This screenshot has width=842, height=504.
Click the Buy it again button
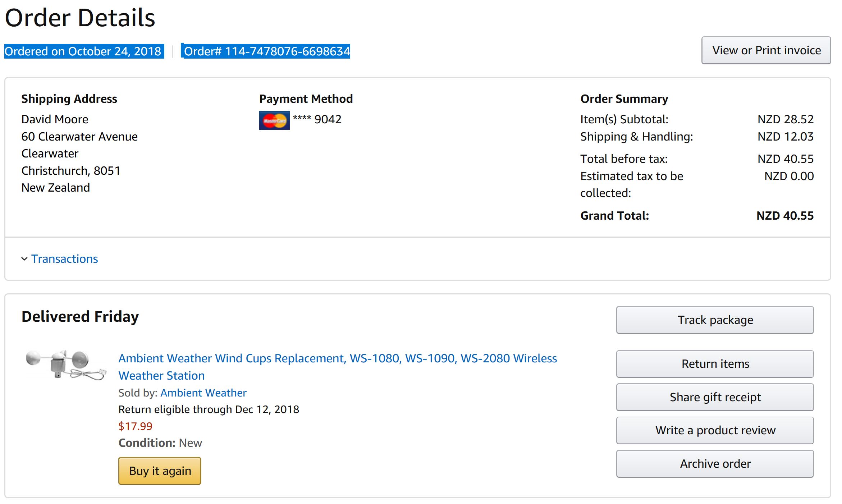tap(160, 471)
